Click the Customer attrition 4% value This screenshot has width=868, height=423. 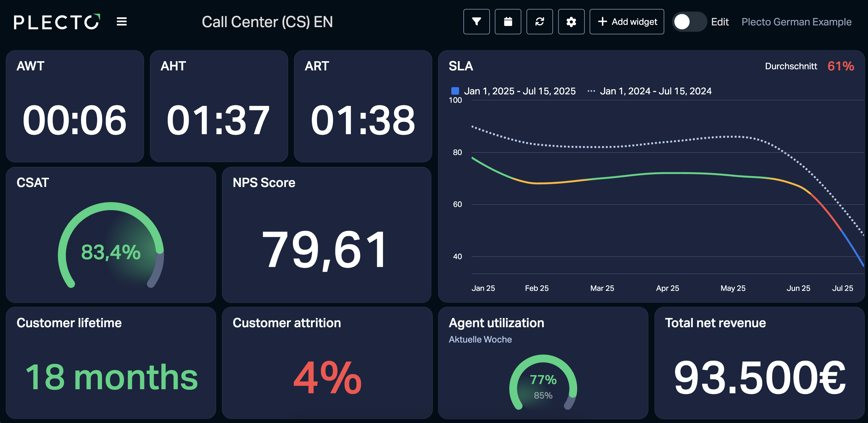coord(327,377)
